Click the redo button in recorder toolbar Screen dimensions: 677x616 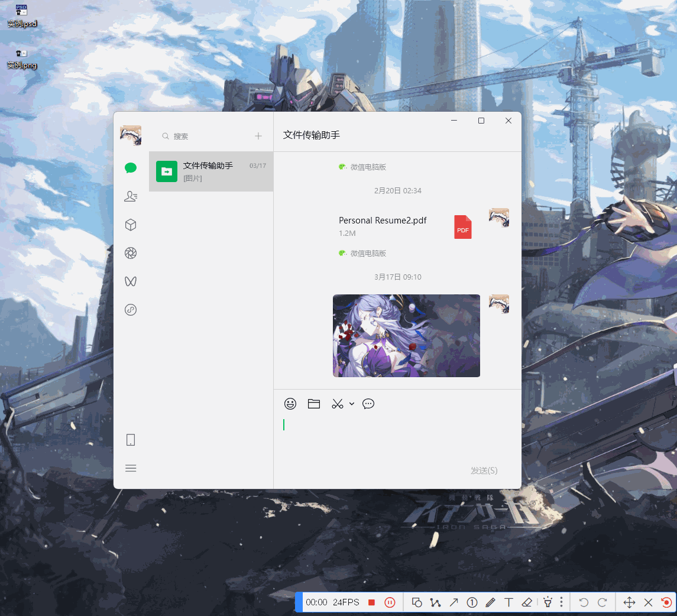coord(602,602)
